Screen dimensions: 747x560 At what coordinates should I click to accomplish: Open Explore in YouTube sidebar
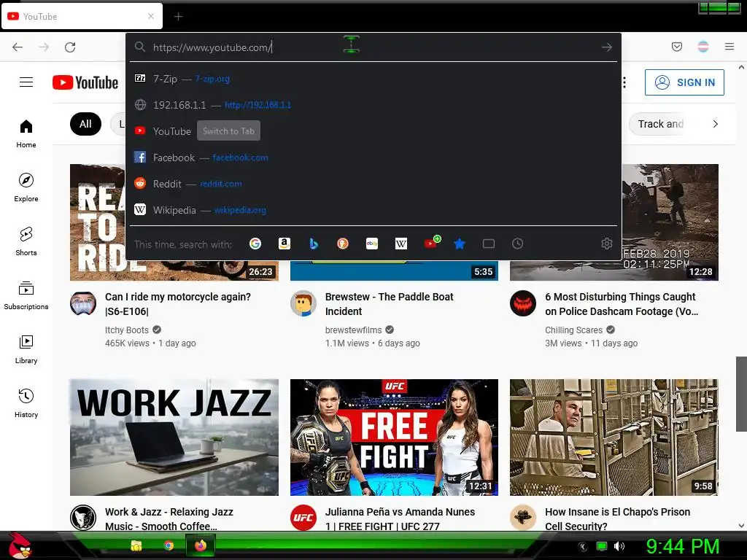26,187
